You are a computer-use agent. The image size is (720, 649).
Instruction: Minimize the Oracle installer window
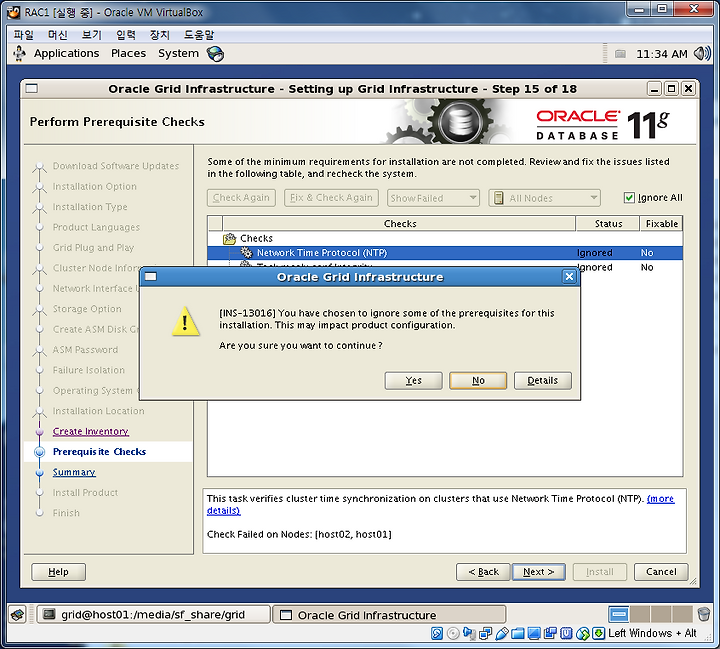[655, 89]
